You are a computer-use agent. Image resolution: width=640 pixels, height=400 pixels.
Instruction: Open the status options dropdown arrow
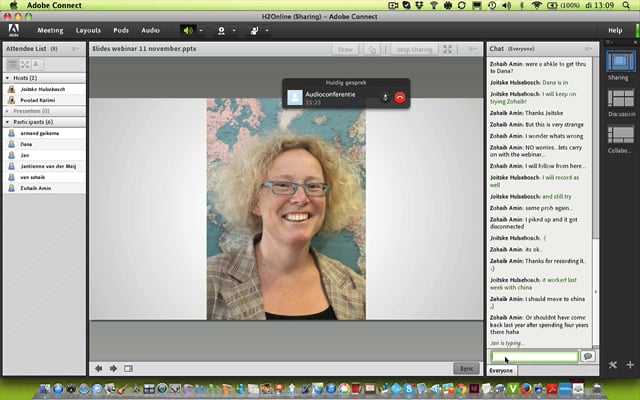[x=267, y=31]
